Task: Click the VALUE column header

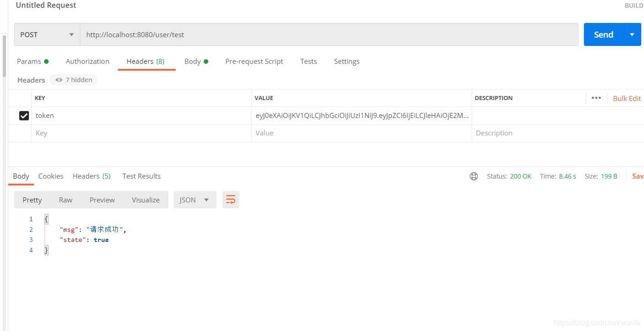Action: [264, 98]
